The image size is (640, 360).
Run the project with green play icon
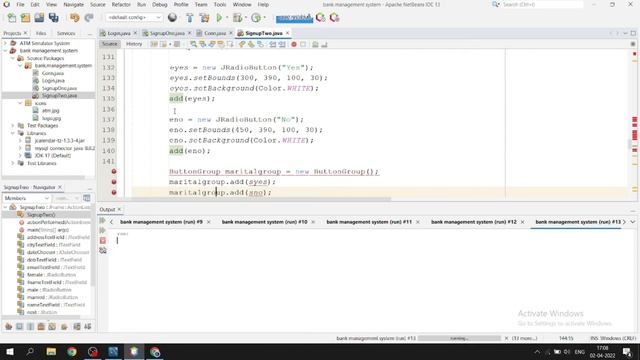tap(219, 18)
